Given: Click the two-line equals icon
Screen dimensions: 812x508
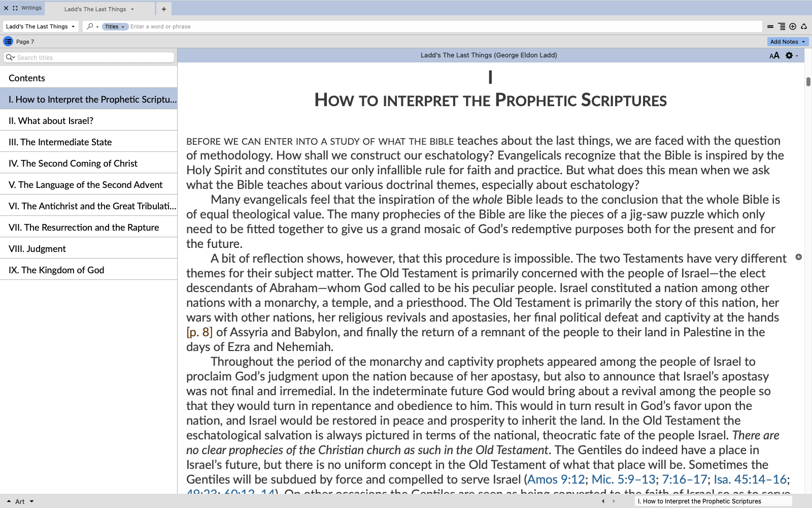Looking at the screenshot, I should tap(770, 26).
